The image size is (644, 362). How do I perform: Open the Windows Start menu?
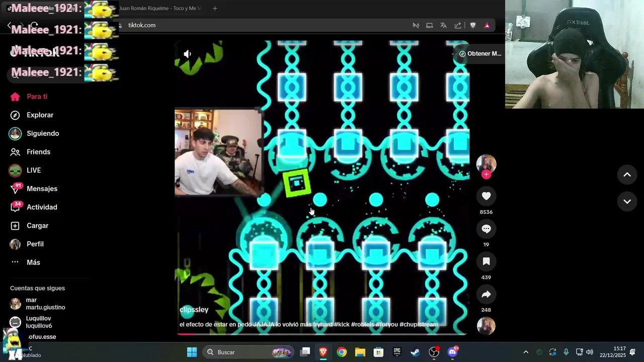tap(192, 352)
